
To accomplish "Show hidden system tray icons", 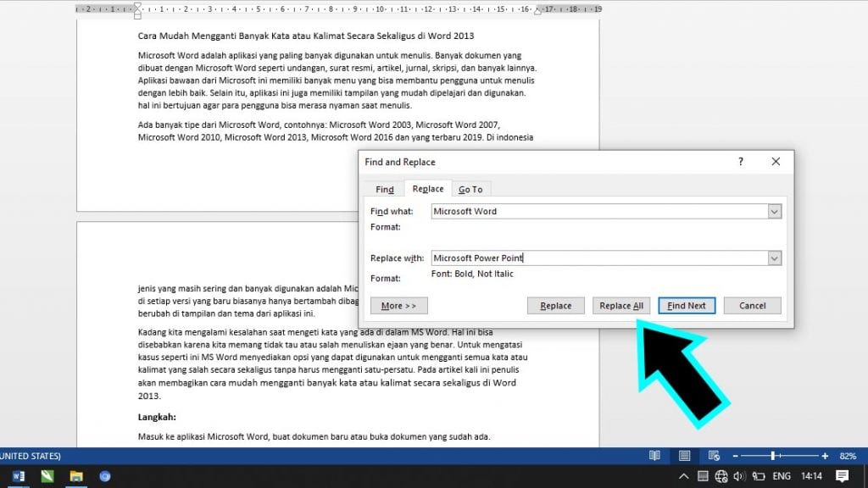I will (x=684, y=476).
